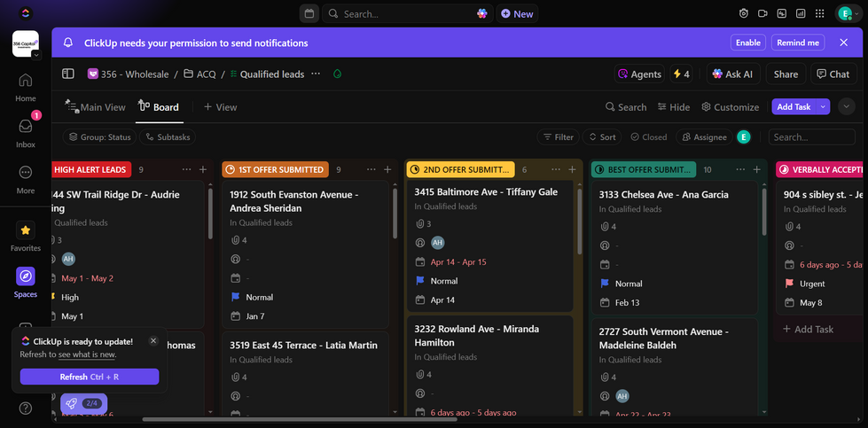This screenshot has height=428, width=868.
Task: Click the Agents button icon
Action: point(623,74)
